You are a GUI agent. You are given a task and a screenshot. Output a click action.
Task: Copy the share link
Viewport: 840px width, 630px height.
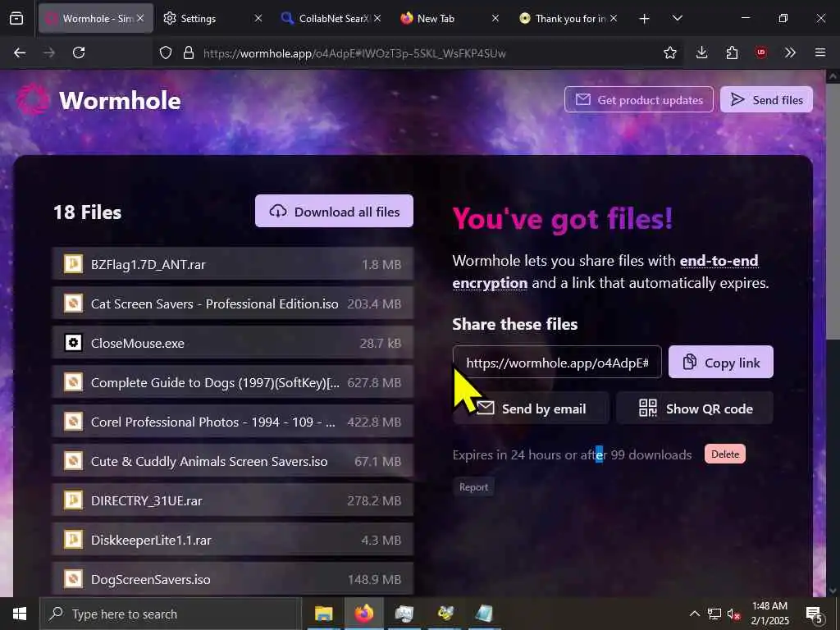click(720, 362)
